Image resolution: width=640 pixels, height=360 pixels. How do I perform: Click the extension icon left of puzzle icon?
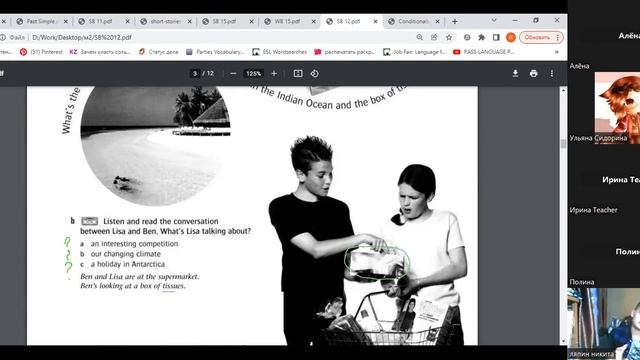(x=467, y=37)
